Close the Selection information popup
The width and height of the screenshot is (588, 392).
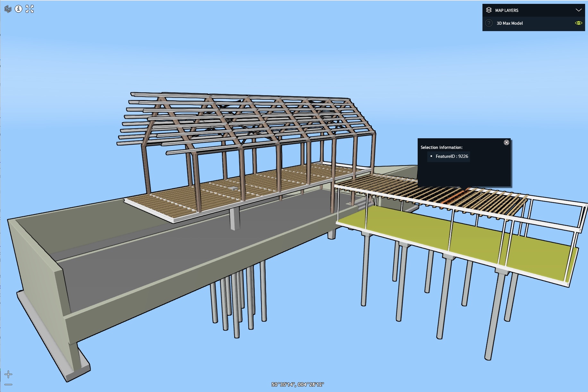(506, 142)
